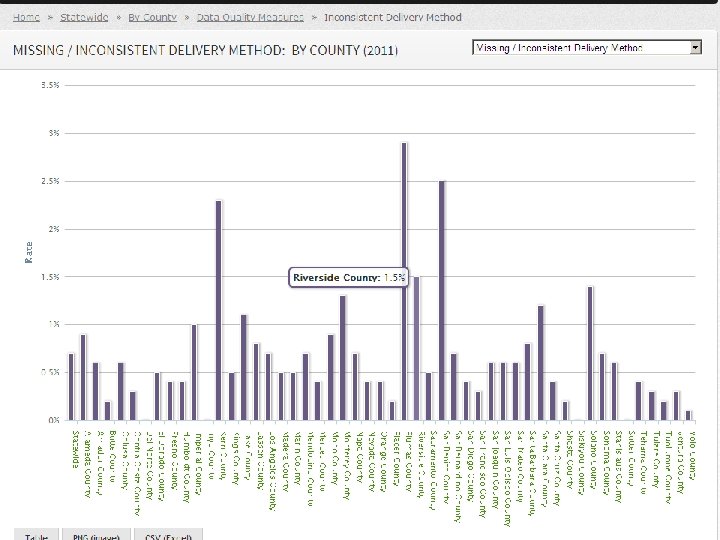Select the Lake County bar at 1.1%

[243, 368]
